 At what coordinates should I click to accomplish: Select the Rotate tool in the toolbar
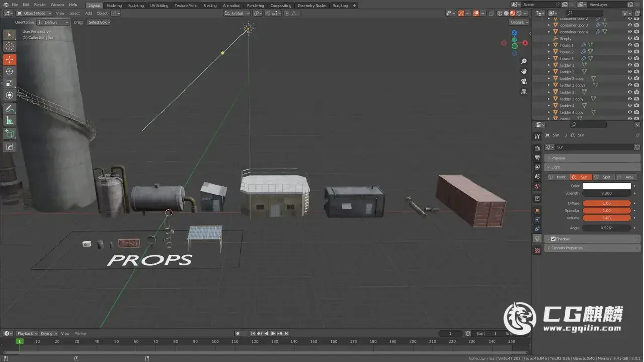click(10, 71)
